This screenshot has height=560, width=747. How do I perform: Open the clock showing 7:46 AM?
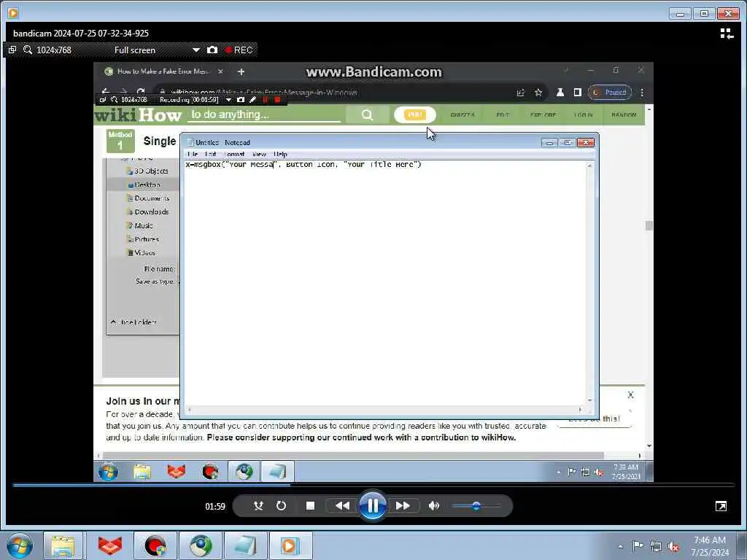click(x=710, y=546)
